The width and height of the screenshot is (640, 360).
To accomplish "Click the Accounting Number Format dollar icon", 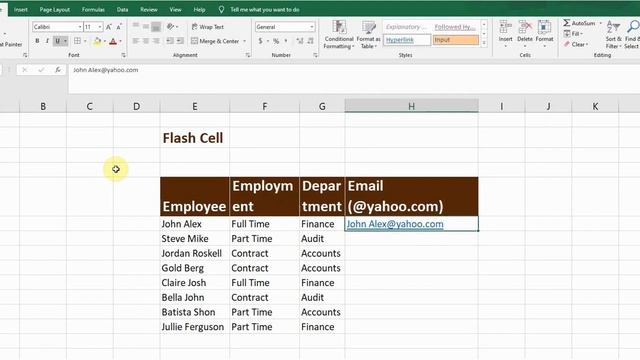I will (x=260, y=41).
